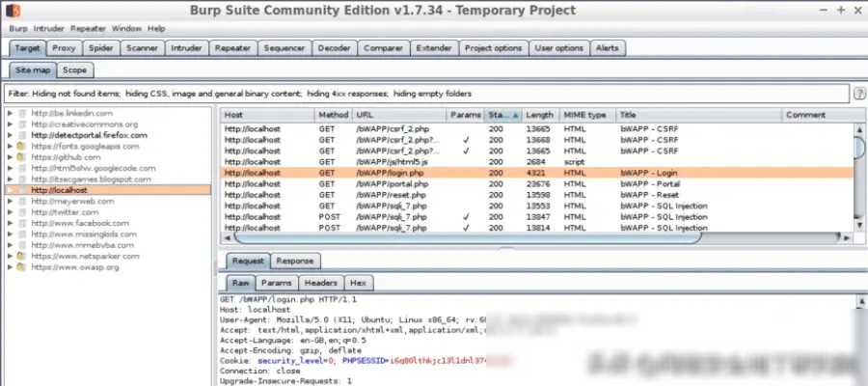The image size is (868, 386).
Task: Click the page icon beside twitter.com
Action: [22, 212]
